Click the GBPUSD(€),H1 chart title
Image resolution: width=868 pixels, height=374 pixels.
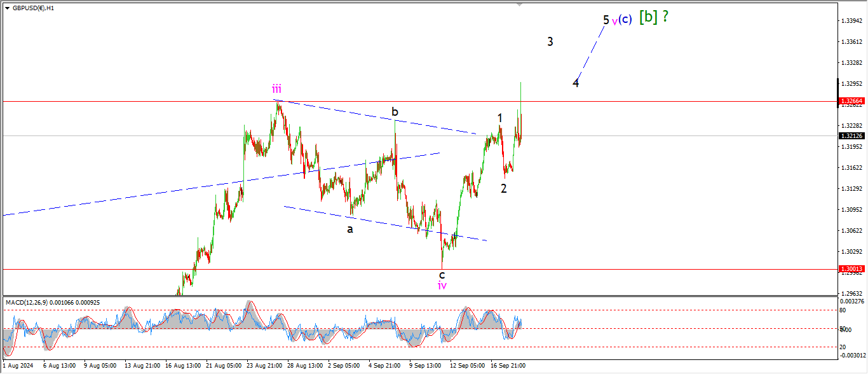pos(33,8)
